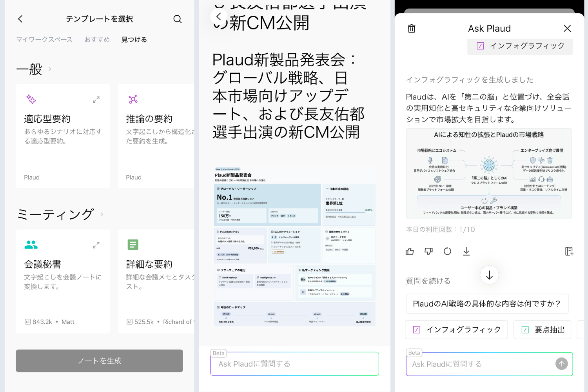Expand the 会議秘書 card preview

tap(96, 245)
